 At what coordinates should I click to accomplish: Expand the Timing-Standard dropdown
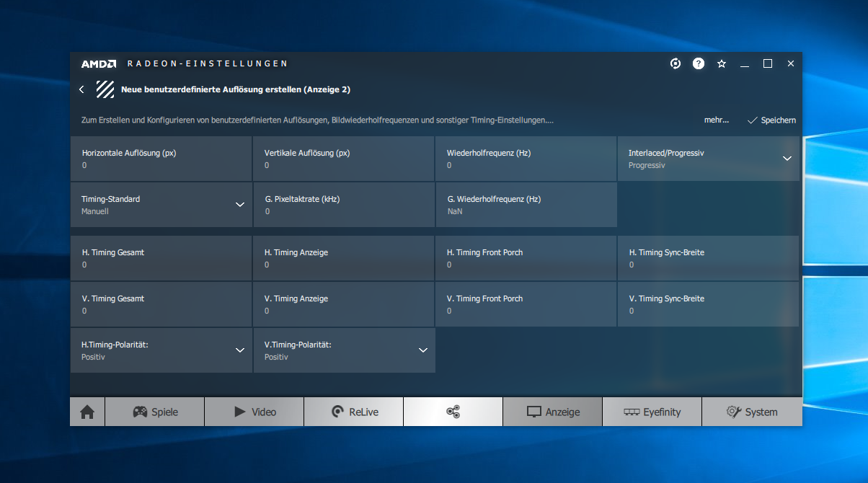161,205
